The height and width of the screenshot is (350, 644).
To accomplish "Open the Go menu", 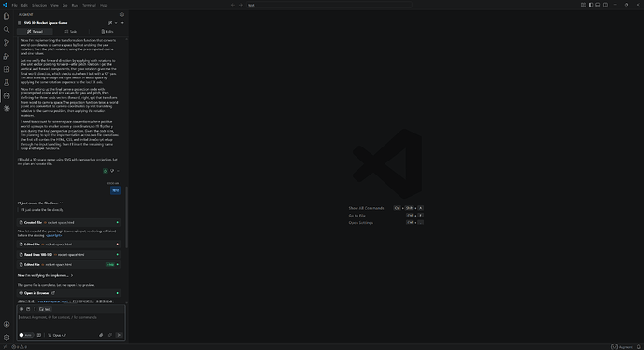I will 65,5.
